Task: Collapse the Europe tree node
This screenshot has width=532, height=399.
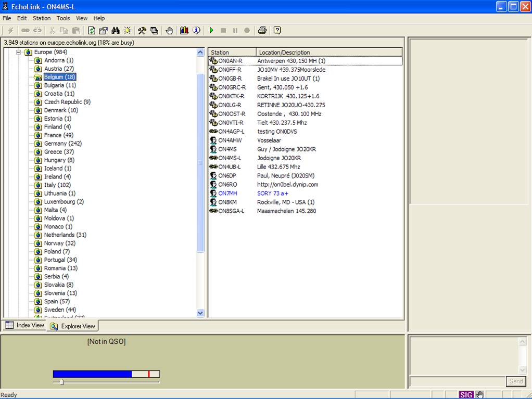Action: point(18,52)
